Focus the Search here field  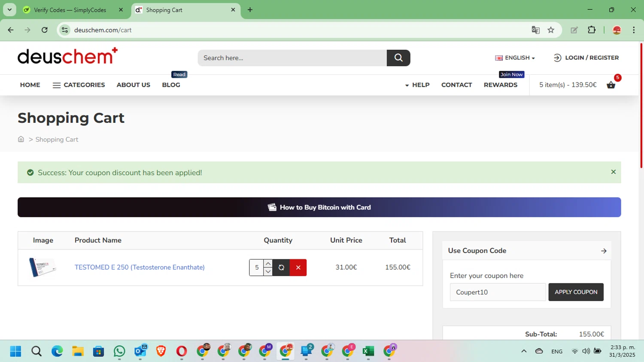[x=292, y=58]
